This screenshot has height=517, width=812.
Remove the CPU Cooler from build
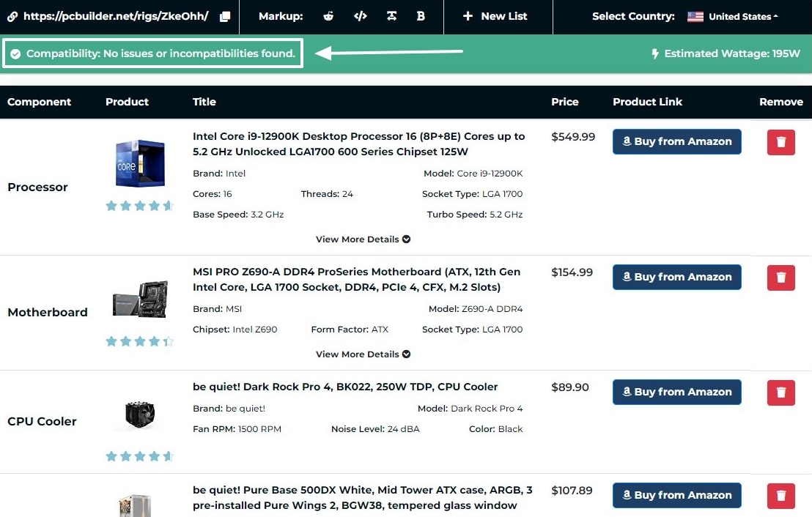coord(780,393)
